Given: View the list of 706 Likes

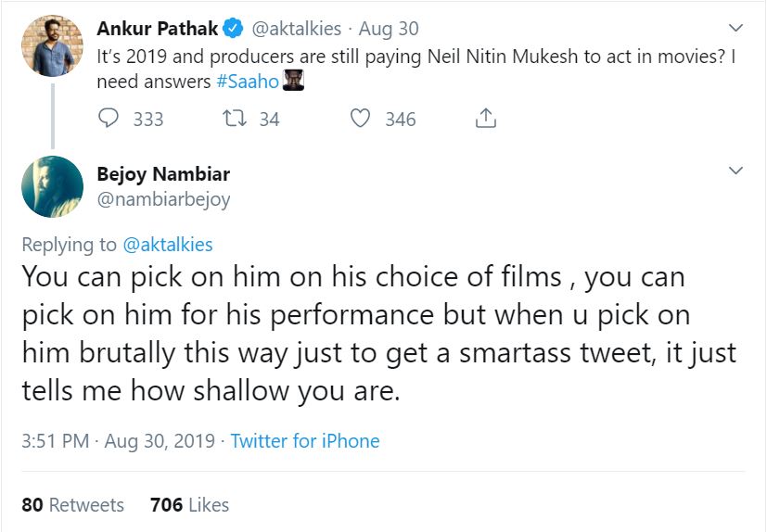Looking at the screenshot, I should tap(189, 505).
